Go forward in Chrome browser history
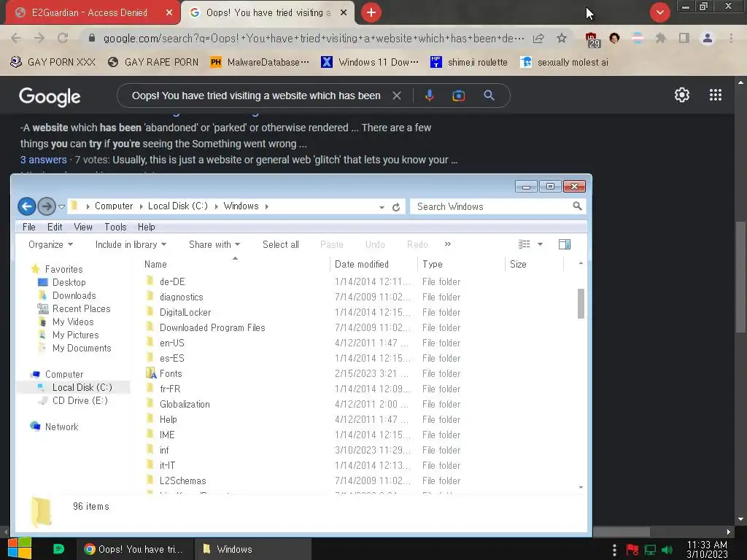Image resolution: width=747 pixels, height=560 pixels. click(x=39, y=38)
